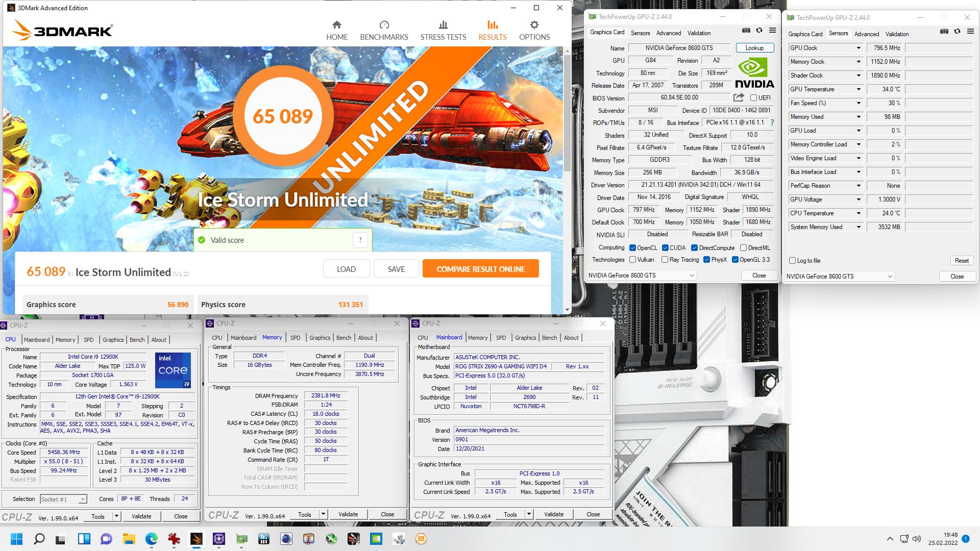Open the RESULTS section in 3DMark
980x551 pixels.
tap(493, 31)
